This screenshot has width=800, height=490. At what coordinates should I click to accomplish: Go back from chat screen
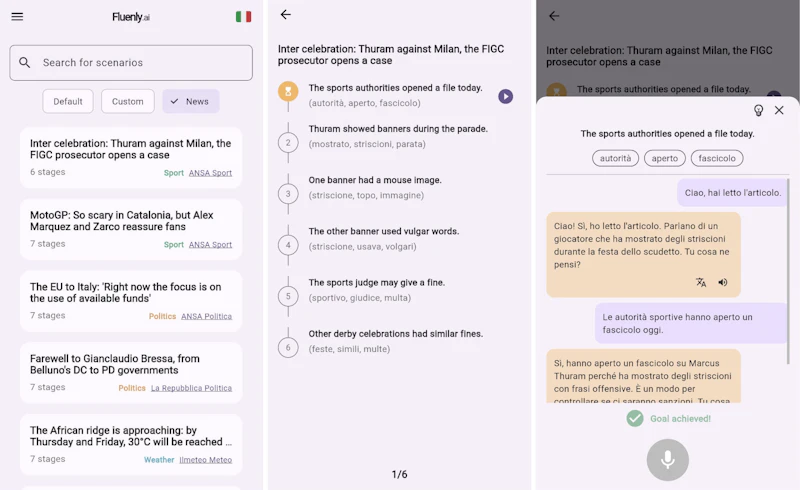(x=554, y=16)
